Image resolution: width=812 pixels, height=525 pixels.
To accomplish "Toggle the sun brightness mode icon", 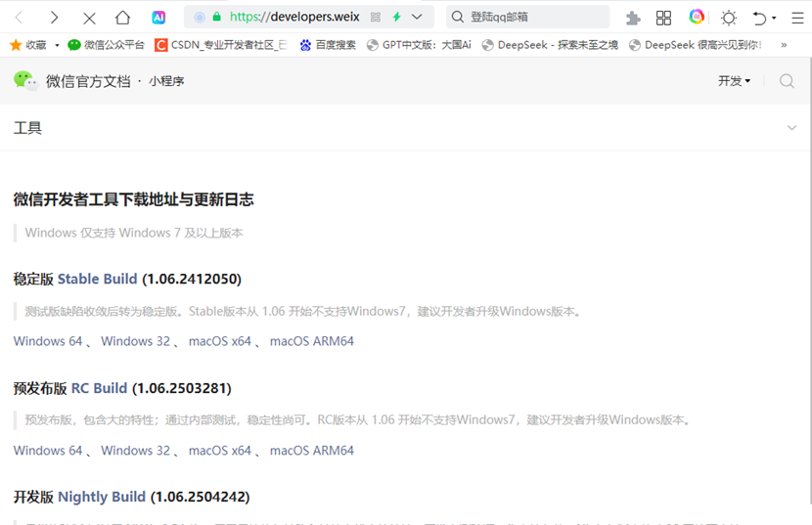I will coord(729,19).
